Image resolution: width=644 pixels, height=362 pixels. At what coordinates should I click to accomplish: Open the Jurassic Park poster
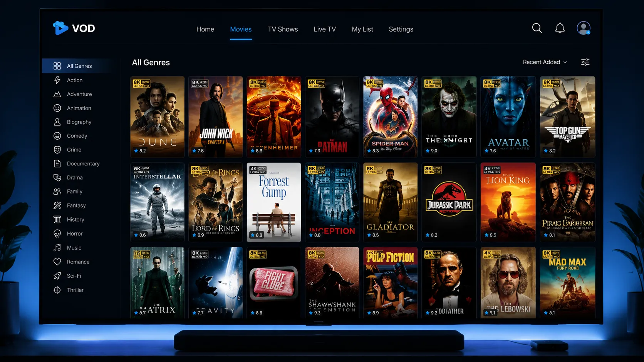[x=449, y=202]
